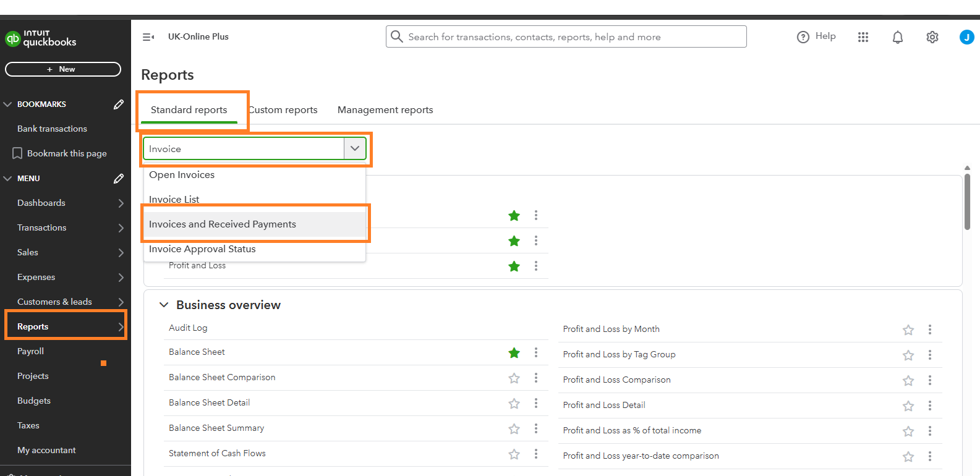Click the Bookmark this page icon
The height and width of the screenshot is (476, 980).
pos(17,153)
